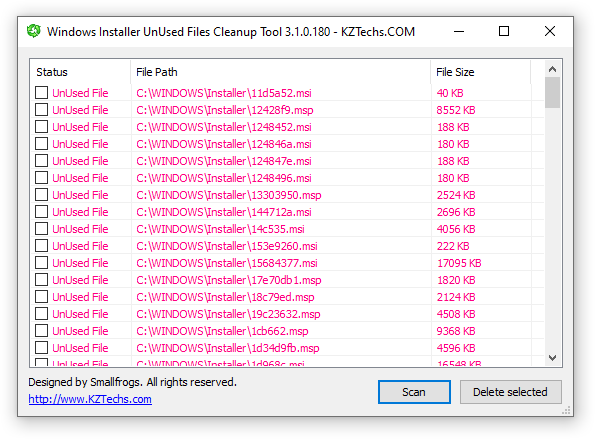Click the scroll down arrow of file list
Image resolution: width=595 pixels, height=439 pixels.
[552, 357]
